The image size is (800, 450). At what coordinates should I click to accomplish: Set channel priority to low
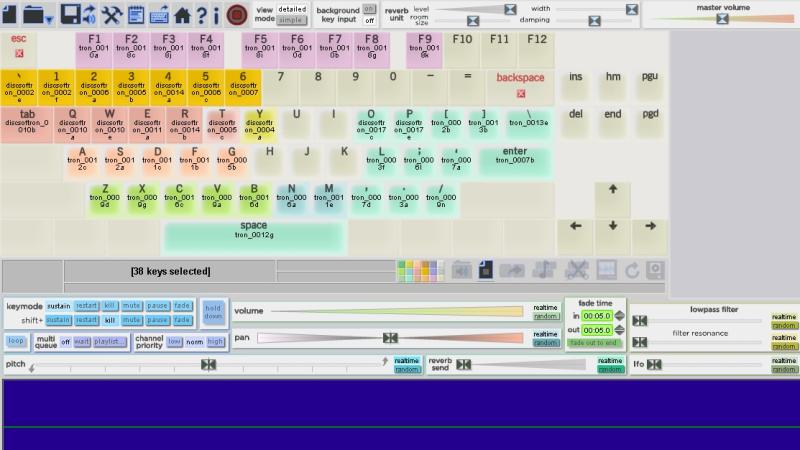pos(174,341)
